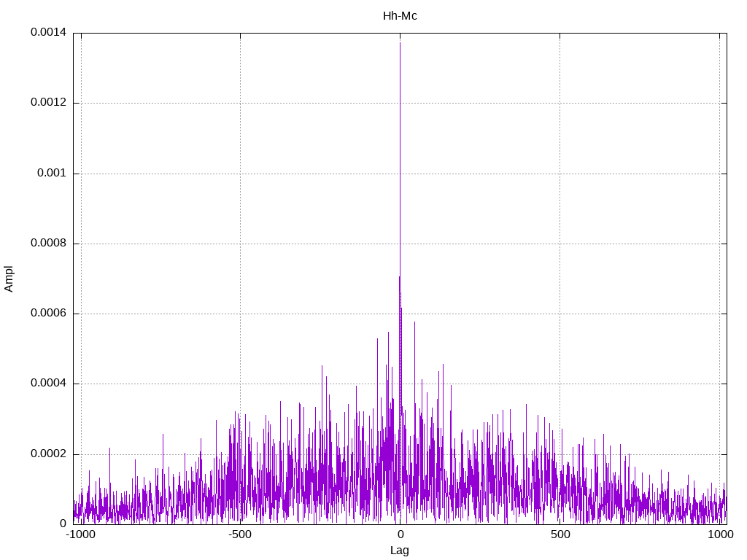Click the plot title Hh-Mc
The height and width of the screenshot is (560, 747).
point(400,16)
